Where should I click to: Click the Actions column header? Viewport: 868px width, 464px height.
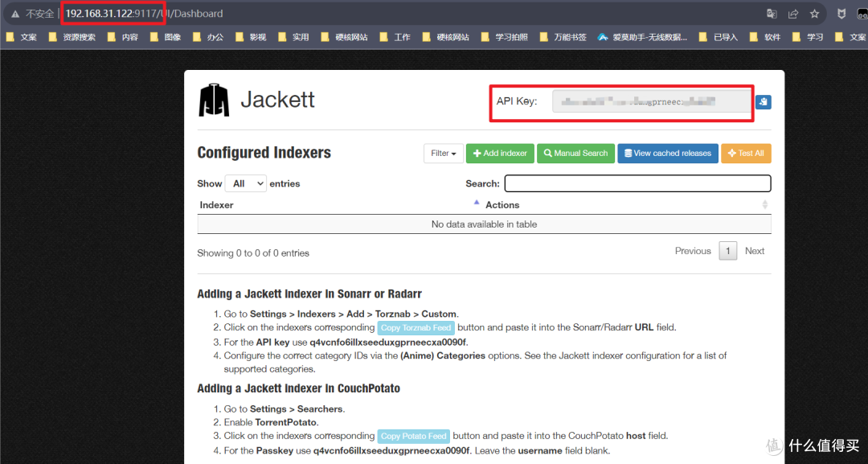pos(502,205)
